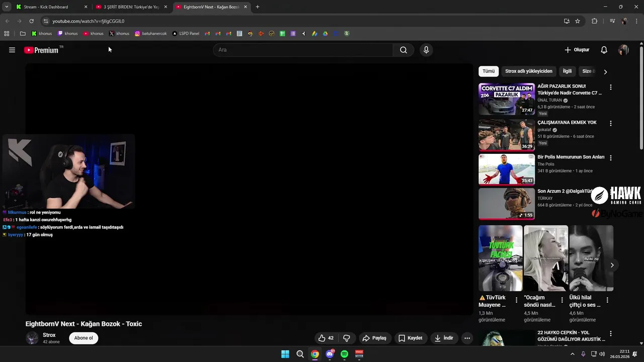Open the X khonus bookmark
The height and width of the screenshot is (362, 644).
pyautogui.click(x=119, y=34)
